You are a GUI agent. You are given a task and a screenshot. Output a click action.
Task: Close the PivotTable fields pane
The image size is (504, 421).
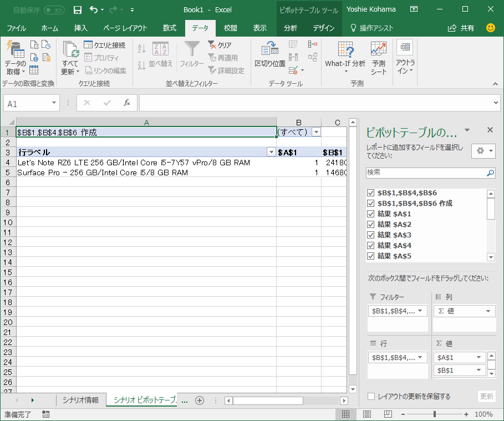pos(490,130)
